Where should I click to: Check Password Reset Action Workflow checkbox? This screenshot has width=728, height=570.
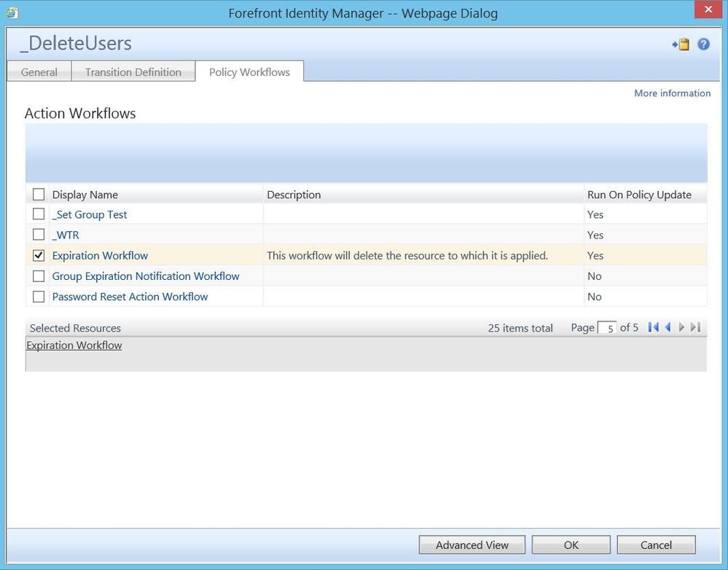coord(39,297)
